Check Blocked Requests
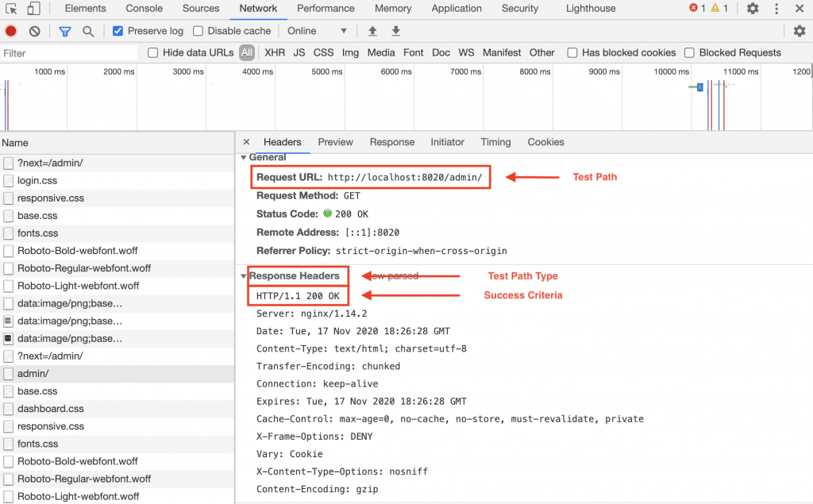 pos(689,53)
